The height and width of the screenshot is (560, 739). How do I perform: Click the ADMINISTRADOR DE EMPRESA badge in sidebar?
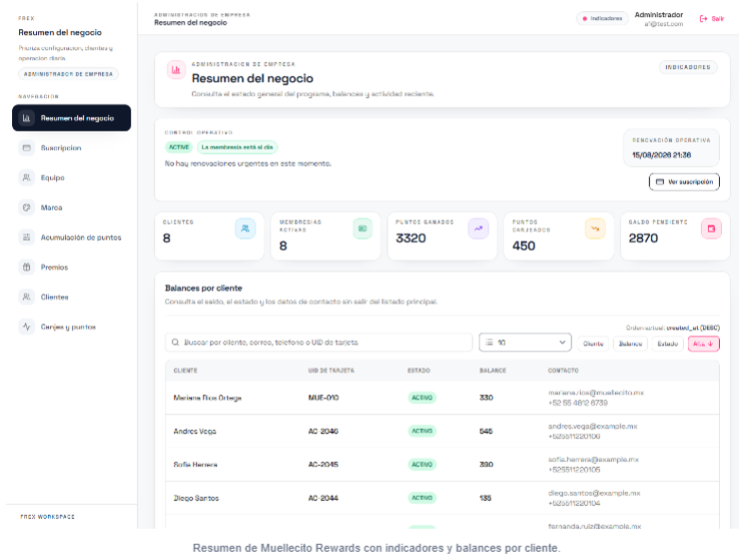(68, 74)
